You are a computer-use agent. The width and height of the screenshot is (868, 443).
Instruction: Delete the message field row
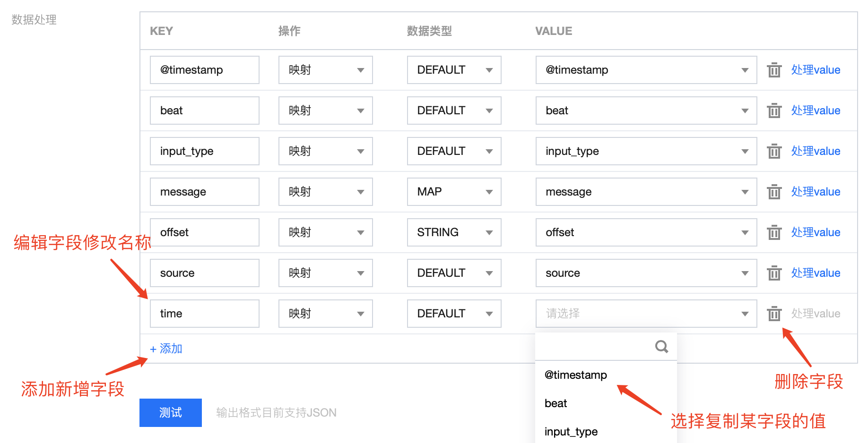(x=774, y=192)
